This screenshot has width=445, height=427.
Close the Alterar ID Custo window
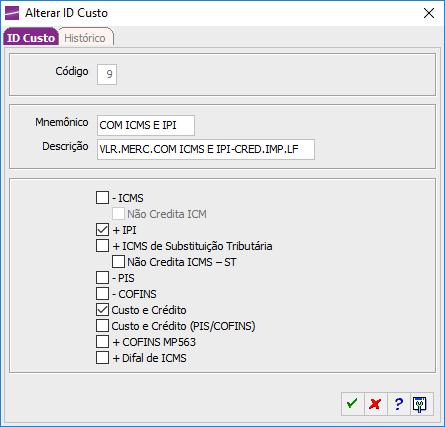[x=429, y=13]
